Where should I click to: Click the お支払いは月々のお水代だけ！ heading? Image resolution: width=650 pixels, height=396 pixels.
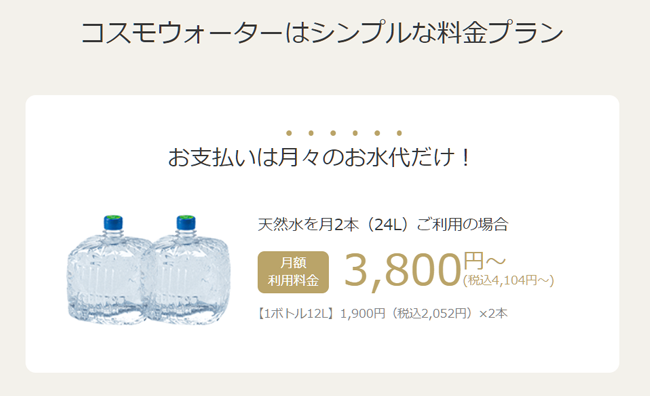click(319, 158)
